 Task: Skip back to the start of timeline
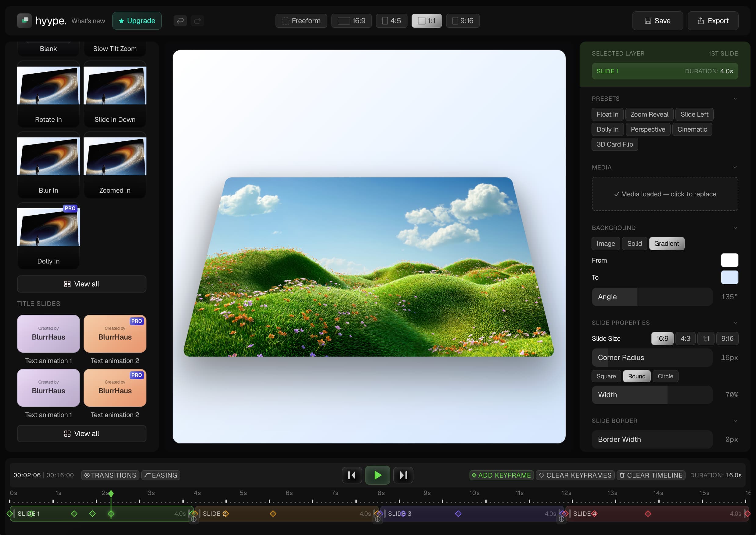point(352,475)
